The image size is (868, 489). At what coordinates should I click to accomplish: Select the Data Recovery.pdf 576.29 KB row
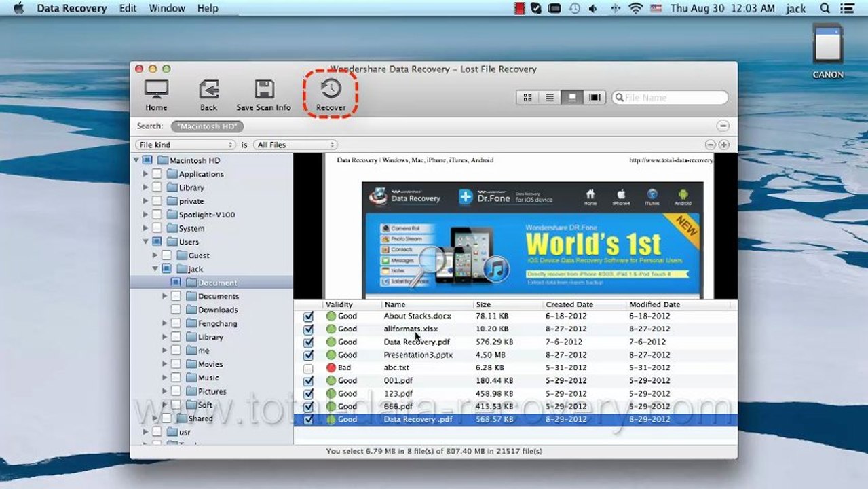[515, 342]
